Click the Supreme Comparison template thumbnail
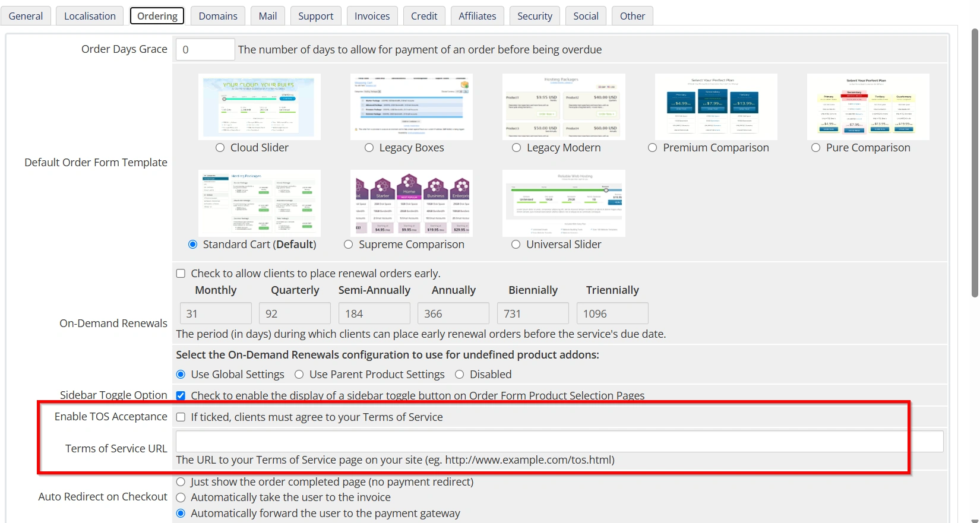This screenshot has width=980, height=523. pyautogui.click(x=412, y=204)
